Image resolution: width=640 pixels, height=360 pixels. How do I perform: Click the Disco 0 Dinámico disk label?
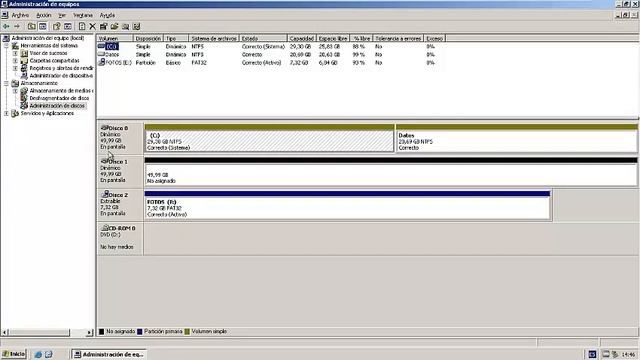click(120, 138)
